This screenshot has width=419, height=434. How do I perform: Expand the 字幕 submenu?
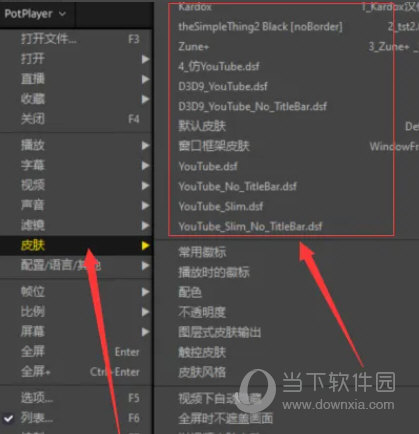tap(76, 166)
